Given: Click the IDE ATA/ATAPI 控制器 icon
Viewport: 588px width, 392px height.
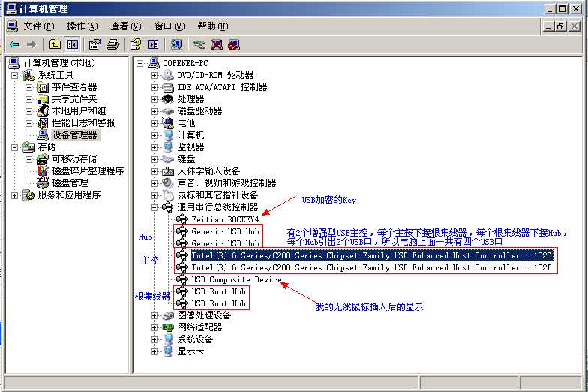Looking at the screenshot, I should click(168, 87).
